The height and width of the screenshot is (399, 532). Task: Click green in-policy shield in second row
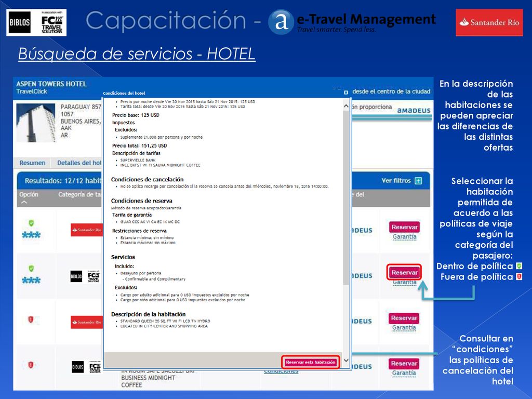tap(31, 269)
